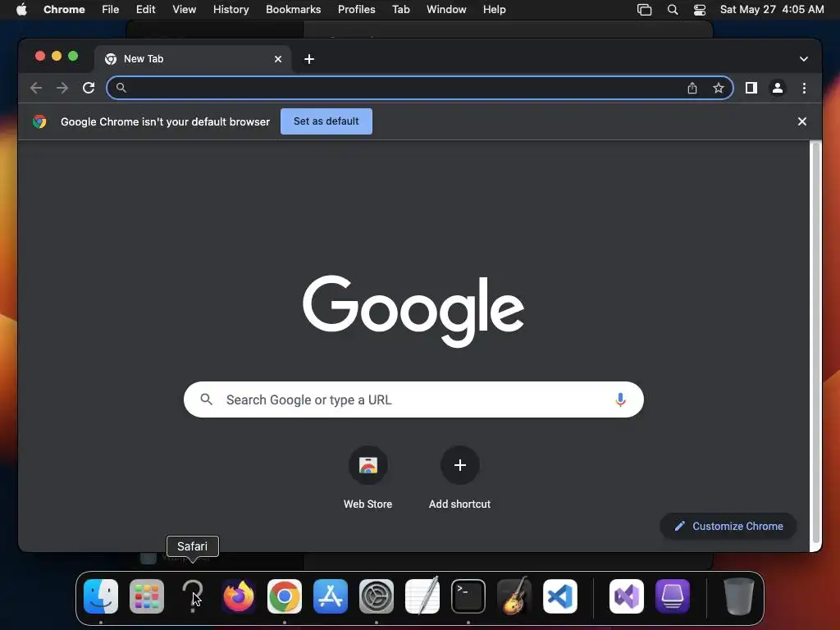
Task: Open App Store from the dock
Action: click(x=331, y=596)
